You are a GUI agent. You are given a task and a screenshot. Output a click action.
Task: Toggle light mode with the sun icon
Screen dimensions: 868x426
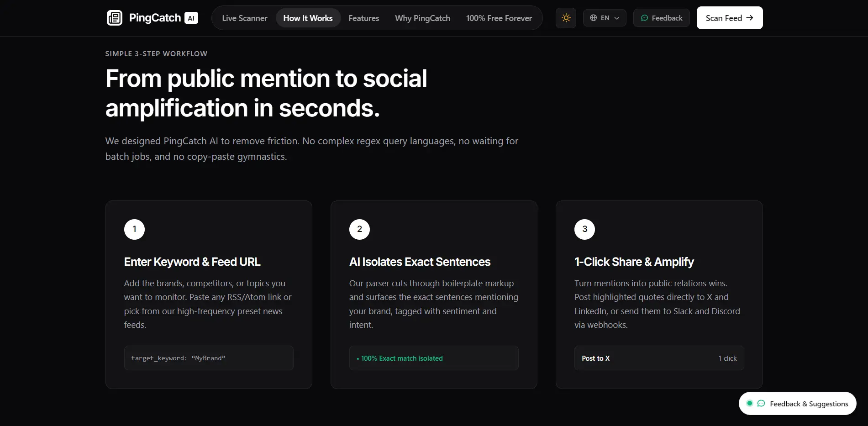[566, 18]
